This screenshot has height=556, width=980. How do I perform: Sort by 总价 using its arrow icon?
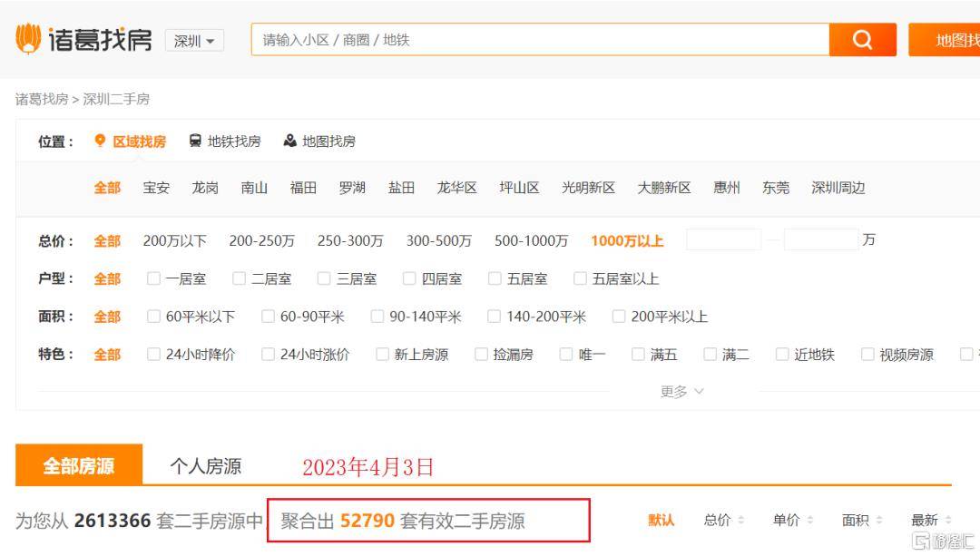pos(740,521)
